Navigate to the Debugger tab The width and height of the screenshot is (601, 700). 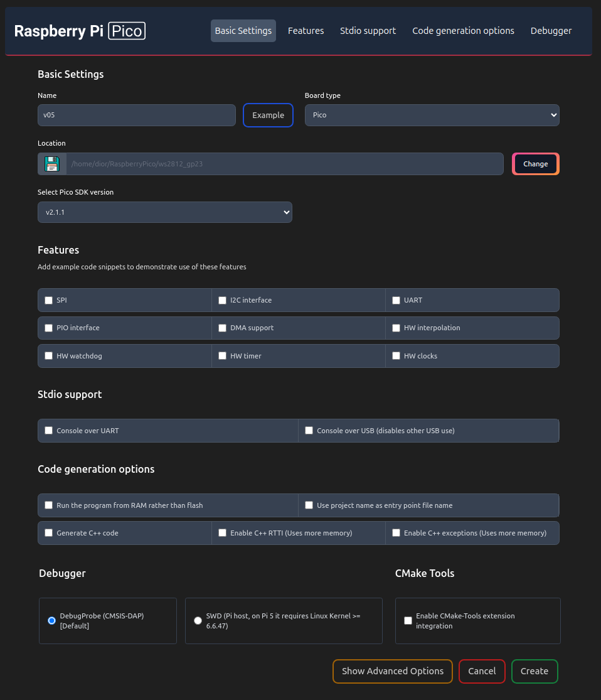tap(551, 31)
